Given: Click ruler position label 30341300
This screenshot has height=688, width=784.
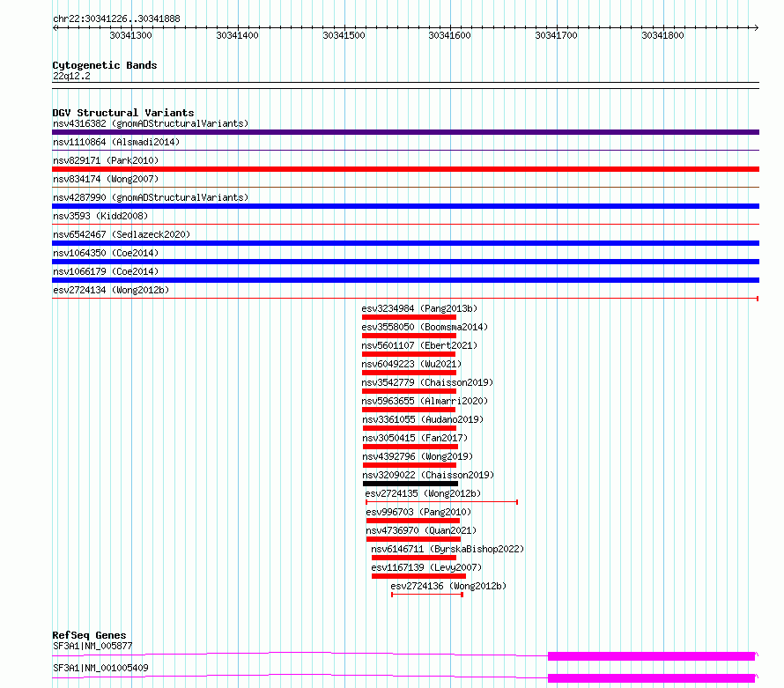Looking at the screenshot, I should coord(130,35).
